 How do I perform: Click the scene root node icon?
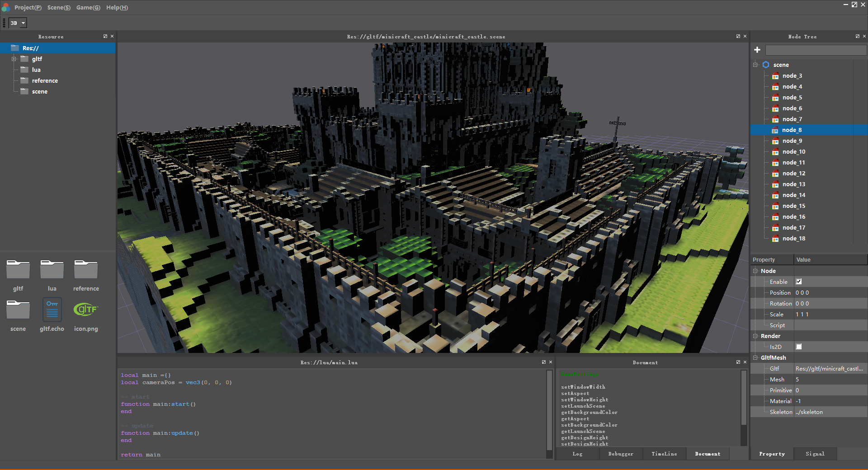766,65
